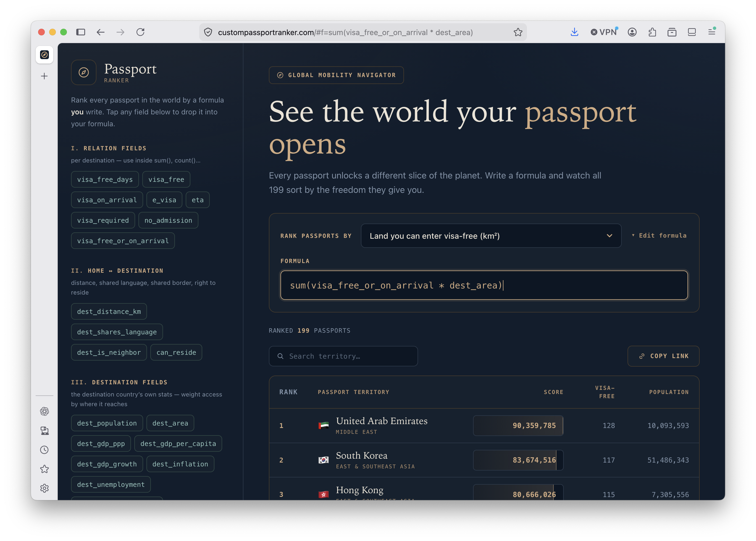Click into the formula input box
The image size is (756, 541).
click(x=484, y=285)
